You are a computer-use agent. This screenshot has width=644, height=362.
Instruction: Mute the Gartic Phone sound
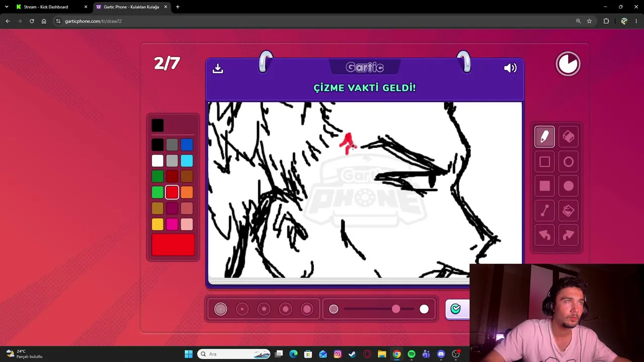coord(510,68)
